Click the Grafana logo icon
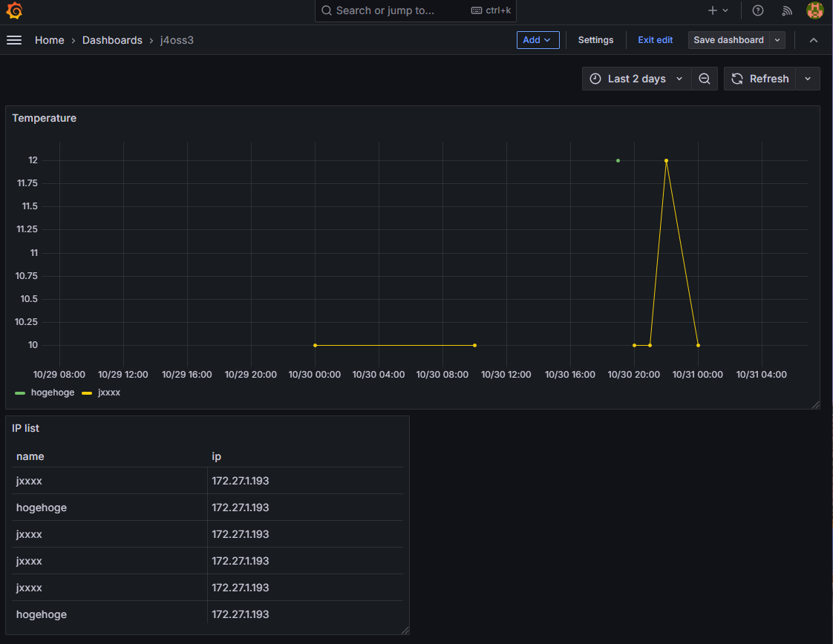 (x=14, y=11)
